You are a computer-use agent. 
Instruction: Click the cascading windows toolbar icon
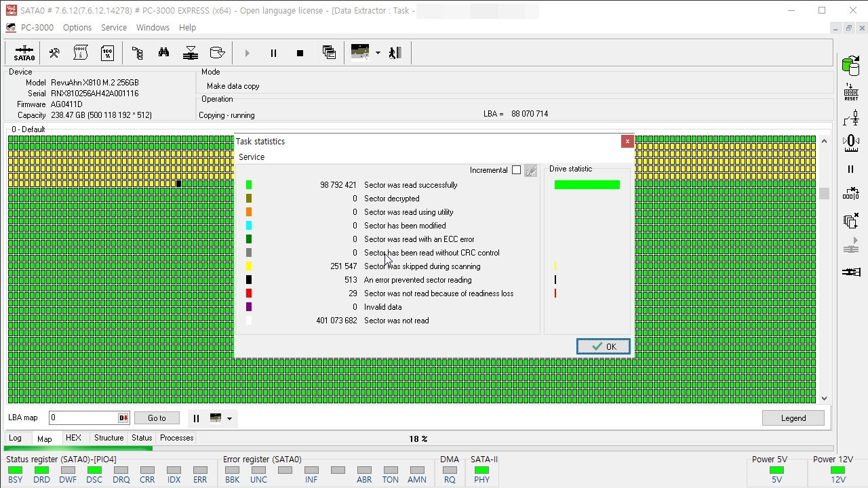click(x=329, y=53)
